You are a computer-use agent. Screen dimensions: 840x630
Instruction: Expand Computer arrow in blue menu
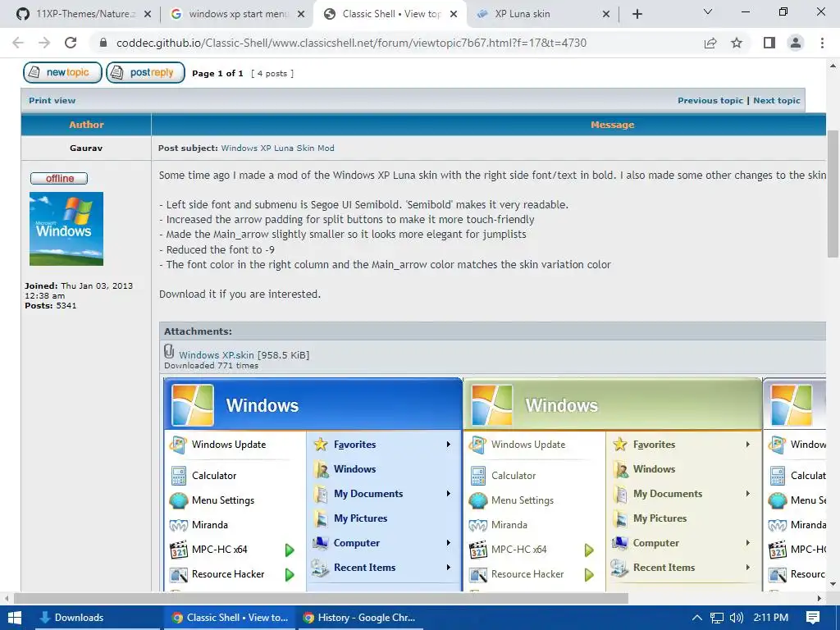[448, 543]
